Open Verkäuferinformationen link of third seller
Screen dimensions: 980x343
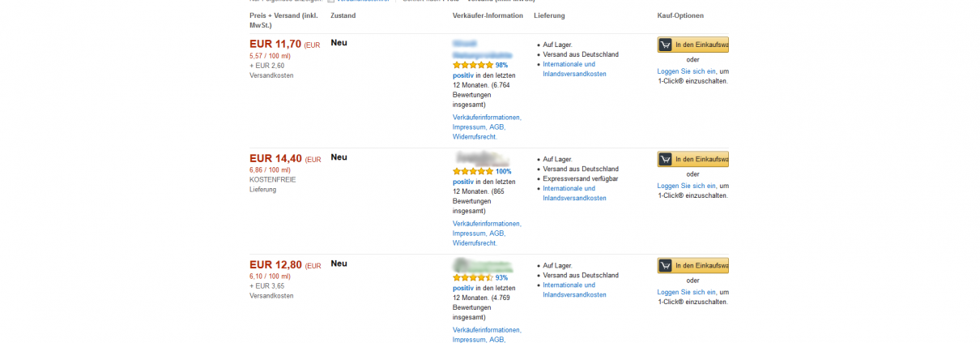(x=487, y=330)
